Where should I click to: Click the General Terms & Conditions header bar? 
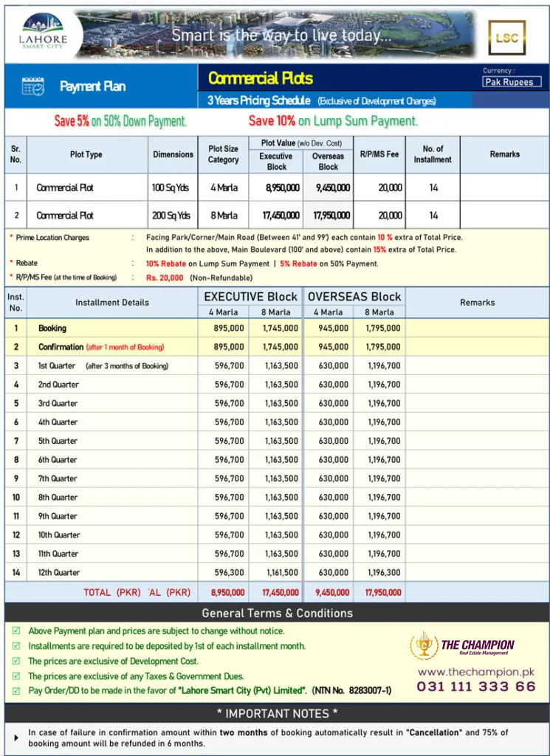(x=277, y=613)
